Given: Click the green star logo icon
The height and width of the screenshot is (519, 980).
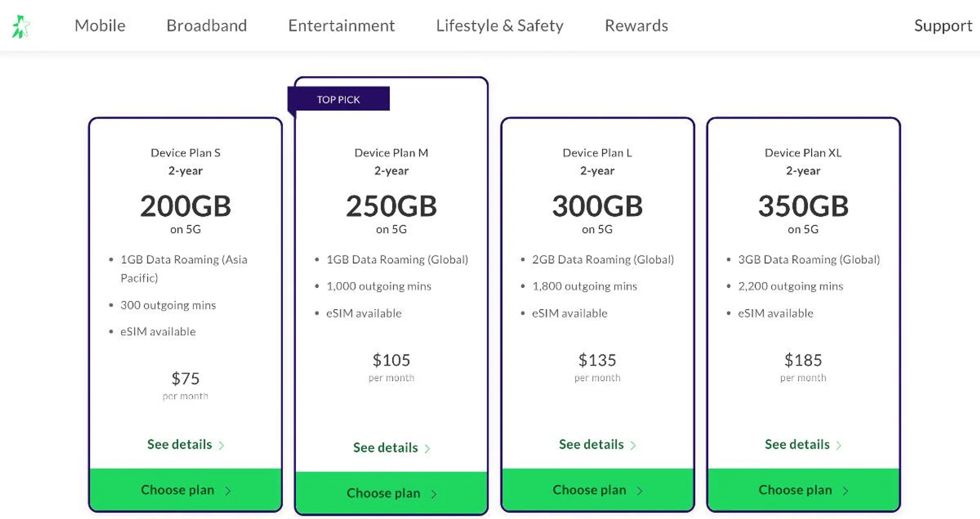Looking at the screenshot, I should tap(21, 27).
